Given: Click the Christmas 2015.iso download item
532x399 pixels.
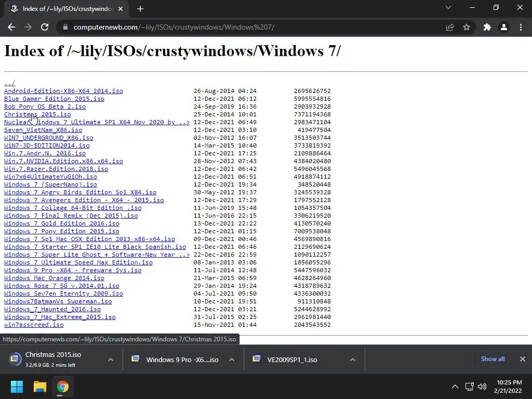Looking at the screenshot, I should point(54,360).
